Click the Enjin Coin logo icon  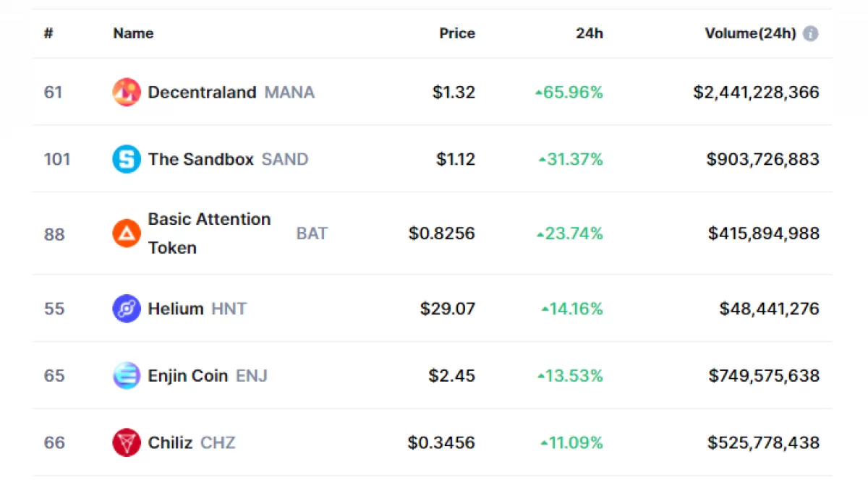[x=127, y=376]
